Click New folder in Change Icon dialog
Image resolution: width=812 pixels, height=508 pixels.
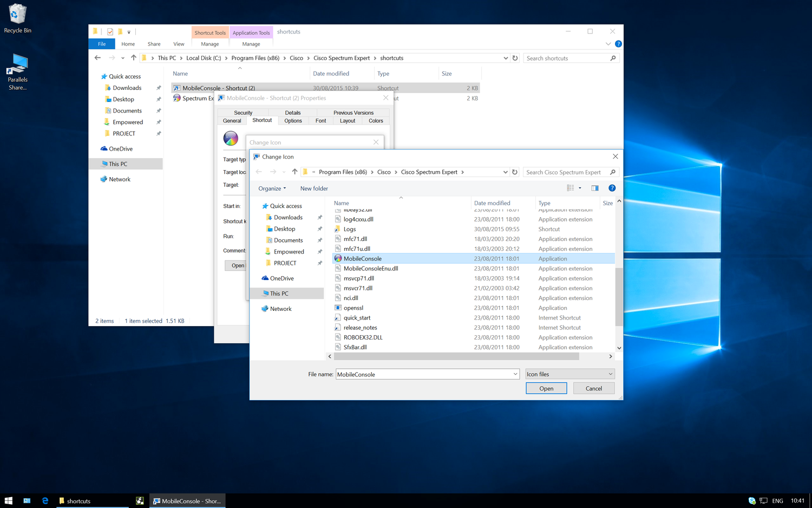click(x=314, y=188)
